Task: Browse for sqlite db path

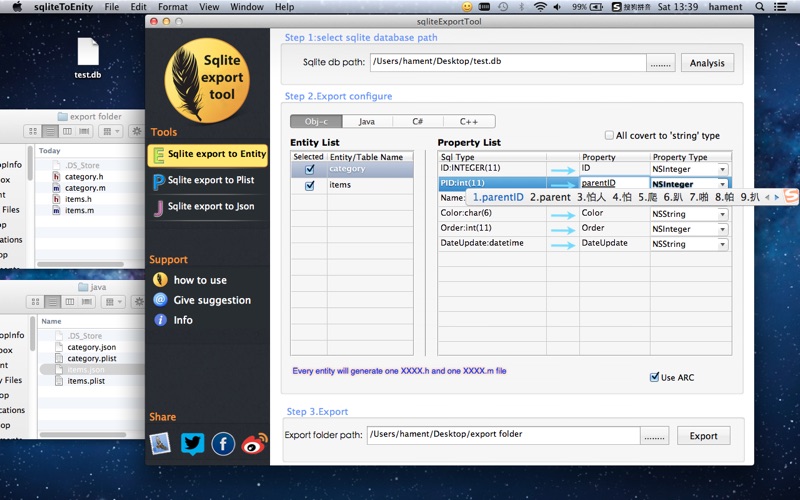Action: pyautogui.click(x=661, y=63)
